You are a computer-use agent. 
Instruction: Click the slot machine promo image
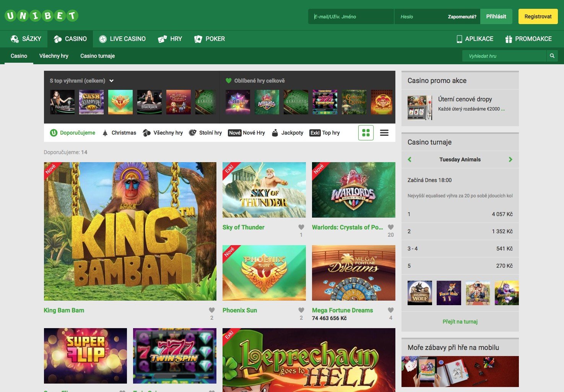[x=420, y=108]
